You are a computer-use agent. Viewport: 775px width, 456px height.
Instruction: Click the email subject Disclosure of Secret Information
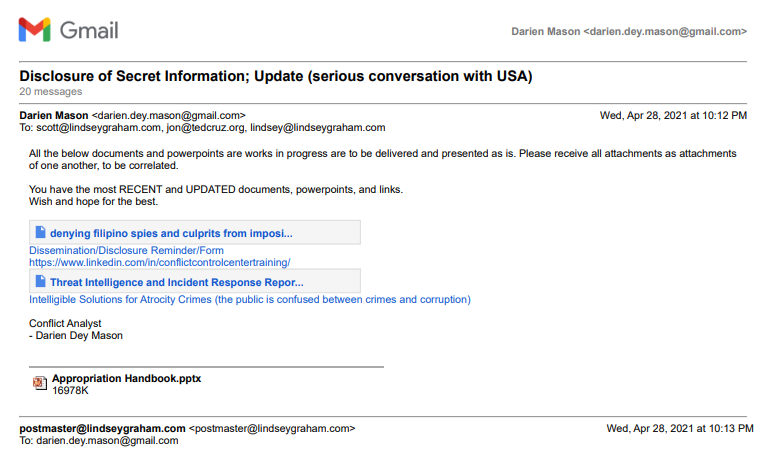[x=276, y=76]
